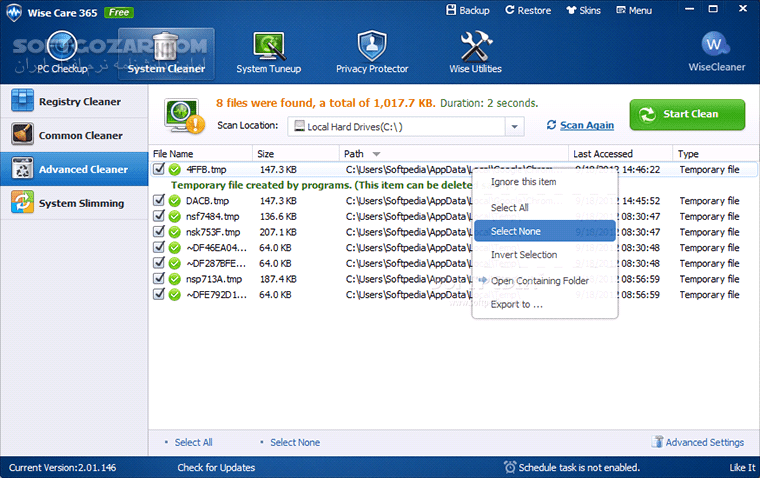Viewport: 760px width, 478px height.
Task: Select Common Cleaner in sidebar
Action: coord(80,136)
